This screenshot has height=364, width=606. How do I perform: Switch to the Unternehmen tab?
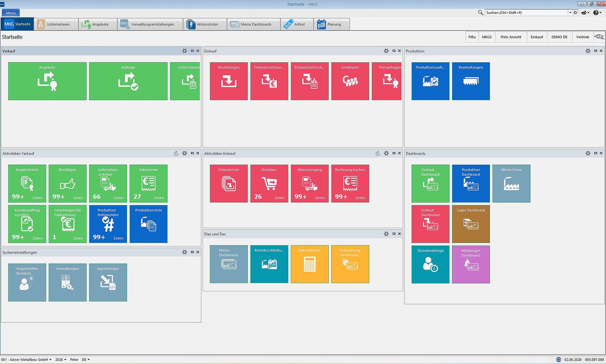tap(56, 24)
